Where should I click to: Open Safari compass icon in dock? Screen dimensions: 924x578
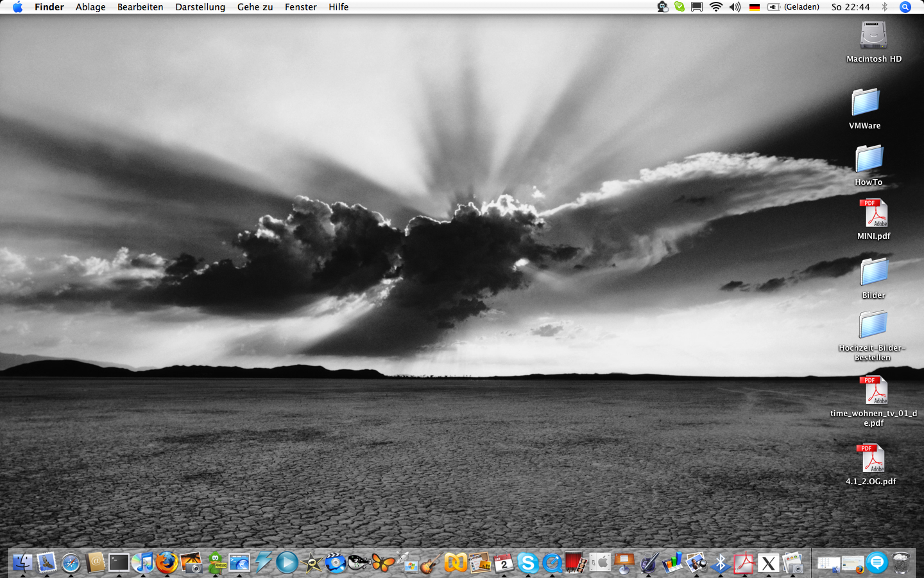pos(71,563)
